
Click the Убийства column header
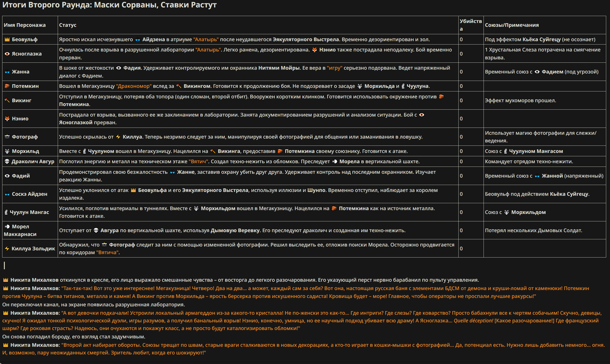471,25
